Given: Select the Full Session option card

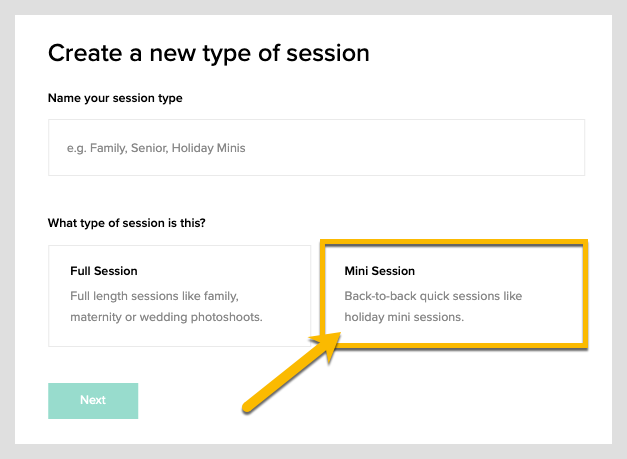Looking at the screenshot, I should pos(180,296).
